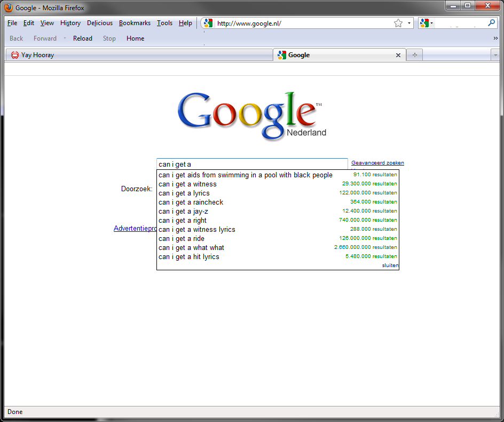Go to the Home page

(x=135, y=38)
